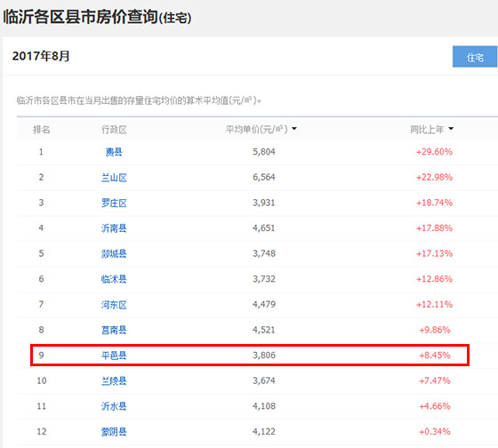
Task: Click the price value 4,479
Action: click(x=264, y=304)
